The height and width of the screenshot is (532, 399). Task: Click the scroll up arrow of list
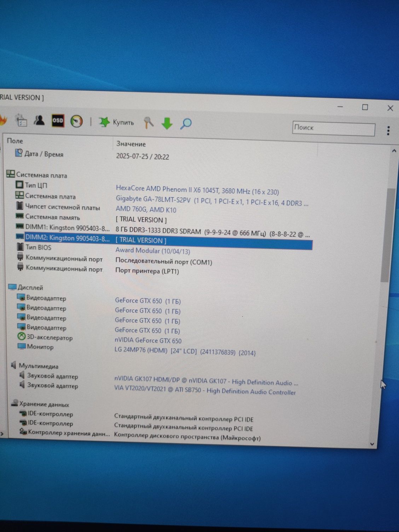point(394,151)
